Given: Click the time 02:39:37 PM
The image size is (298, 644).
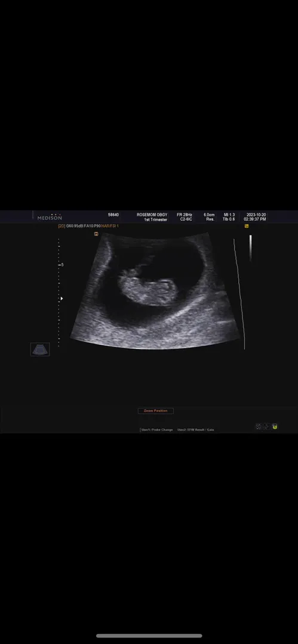Looking at the screenshot, I should [255, 219].
